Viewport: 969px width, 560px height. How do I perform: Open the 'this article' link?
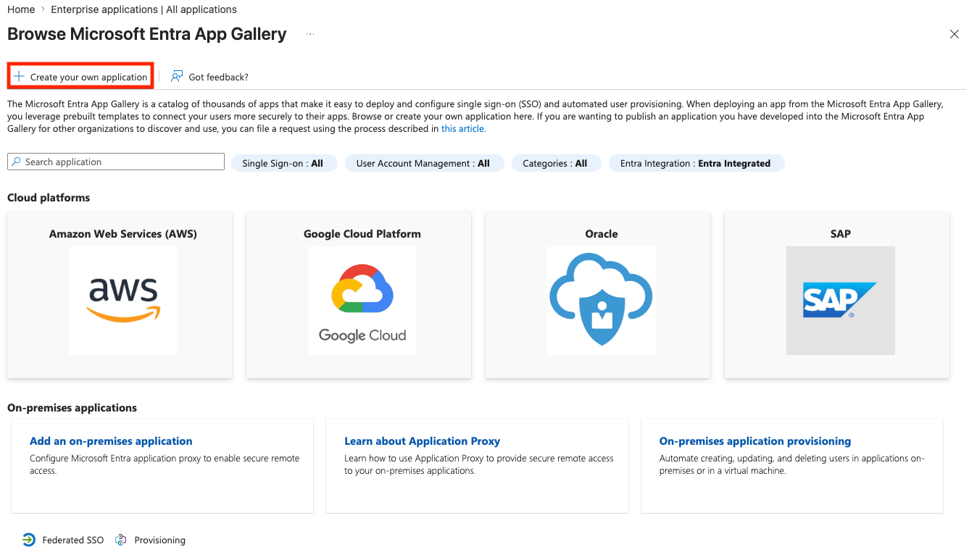point(463,128)
